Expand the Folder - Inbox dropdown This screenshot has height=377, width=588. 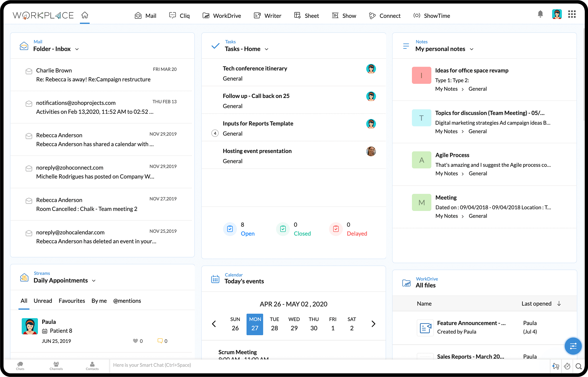click(77, 49)
